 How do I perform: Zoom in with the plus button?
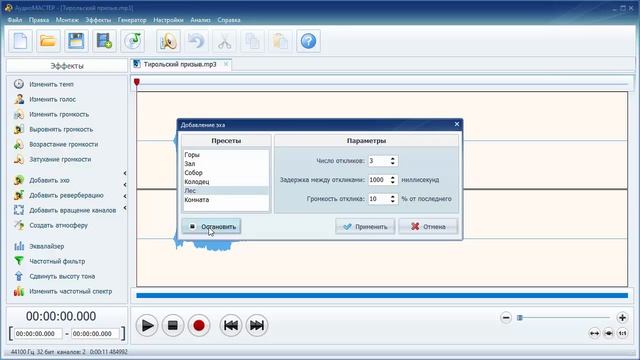[622, 318]
